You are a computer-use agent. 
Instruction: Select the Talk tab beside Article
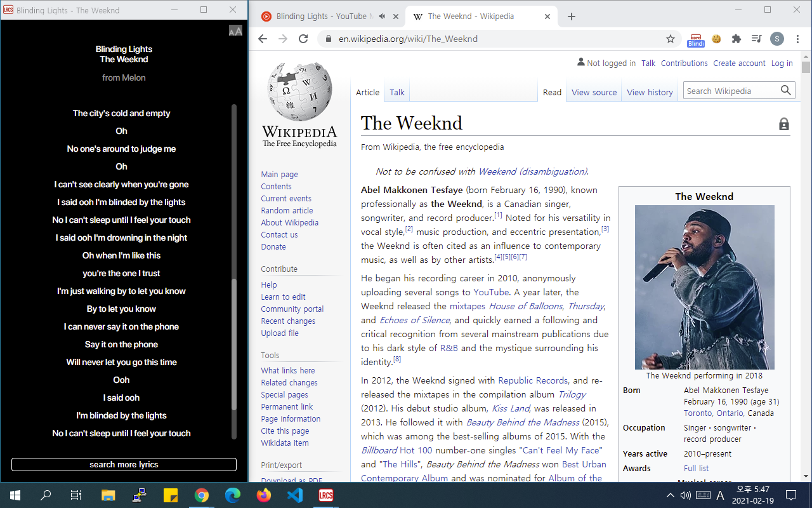(397, 92)
